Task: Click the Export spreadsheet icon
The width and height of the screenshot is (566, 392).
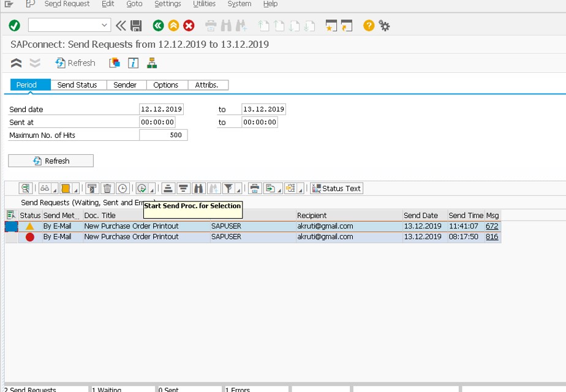Action: coord(270,189)
